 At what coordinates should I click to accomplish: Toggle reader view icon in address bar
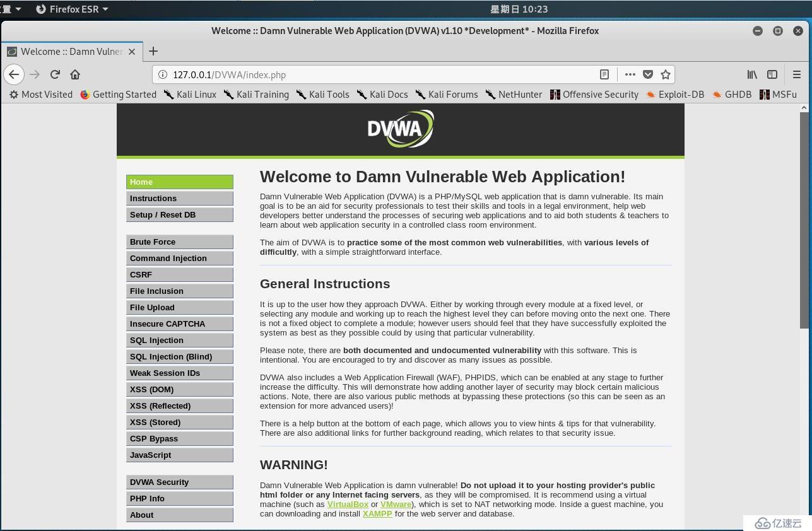point(604,74)
